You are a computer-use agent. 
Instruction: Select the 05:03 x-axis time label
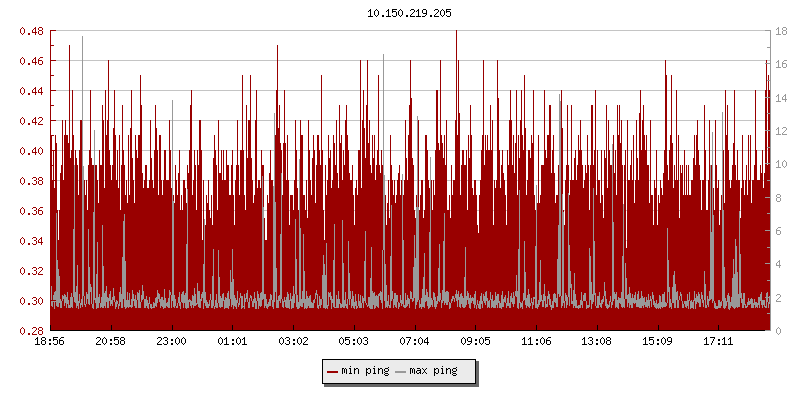click(x=354, y=342)
